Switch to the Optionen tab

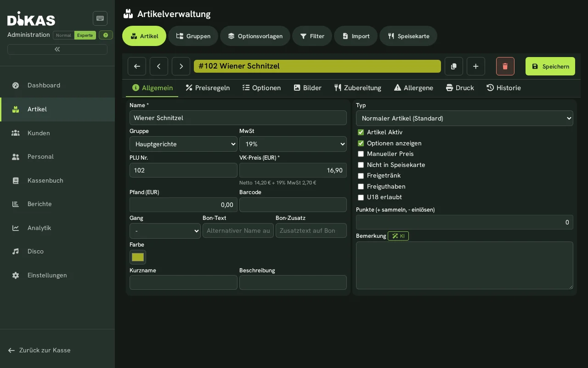pyautogui.click(x=261, y=88)
